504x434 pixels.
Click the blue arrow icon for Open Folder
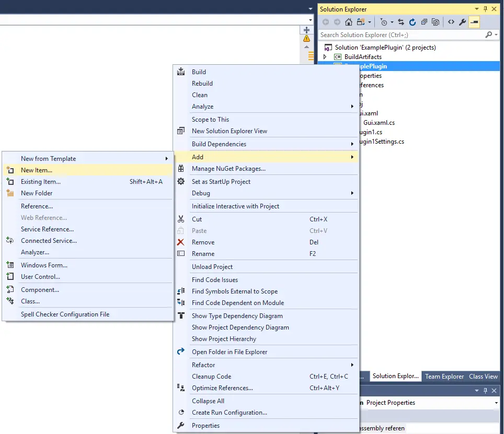click(x=181, y=351)
